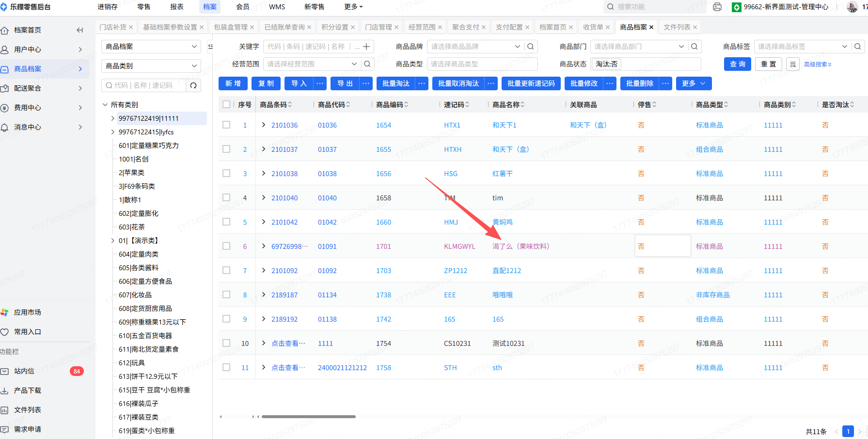
Task: Click the 新增 button
Action: (x=233, y=83)
